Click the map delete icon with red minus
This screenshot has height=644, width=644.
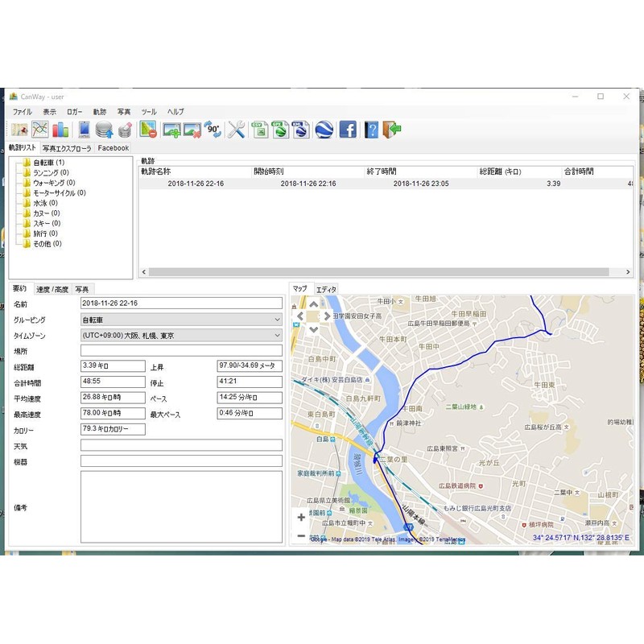(x=147, y=129)
